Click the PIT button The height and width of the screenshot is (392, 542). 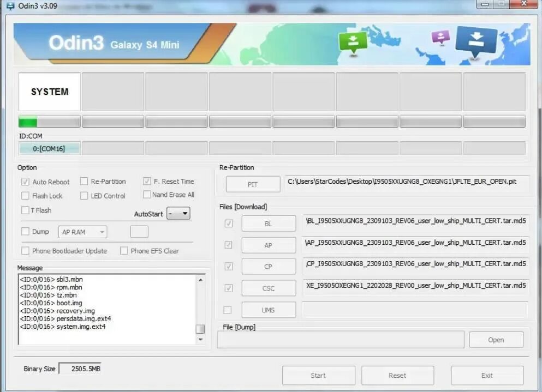[x=253, y=184]
